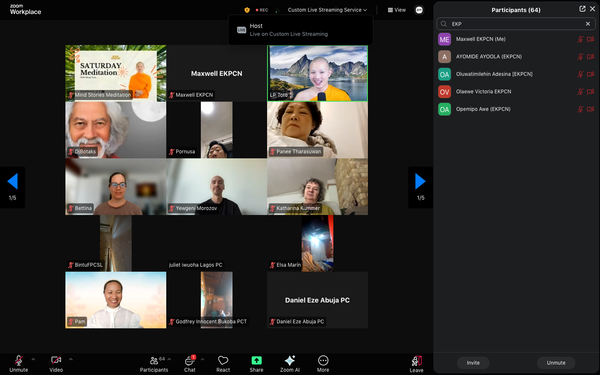
Task: Expand the arrow next to Participants count
Action: (169, 359)
